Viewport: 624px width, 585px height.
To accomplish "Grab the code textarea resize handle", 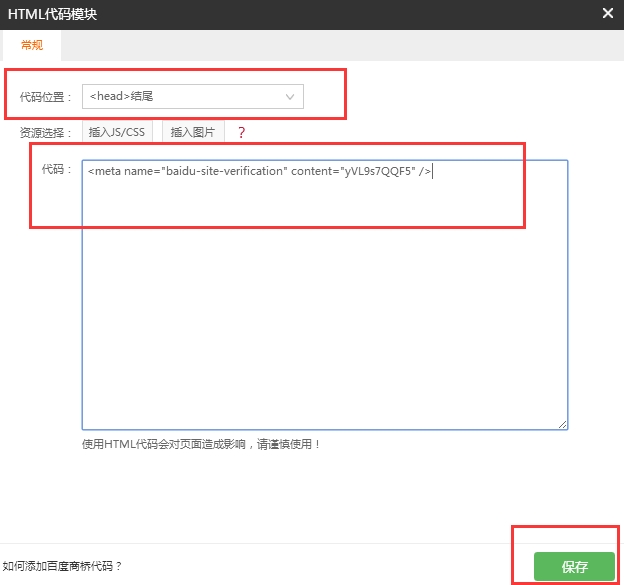I will click(562, 424).
